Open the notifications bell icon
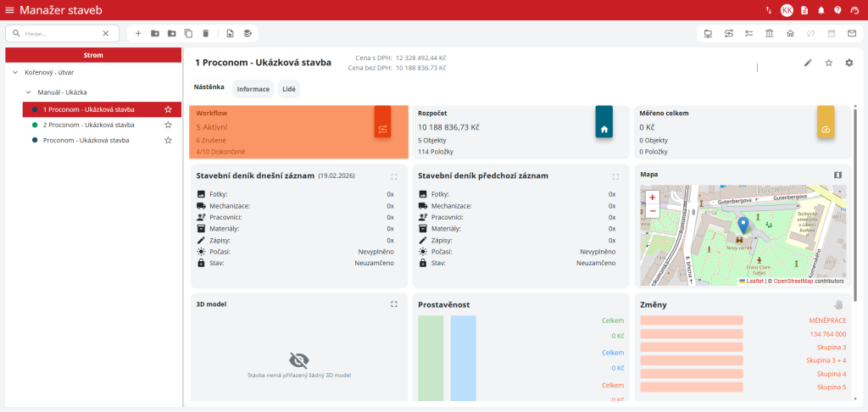The height and width of the screenshot is (412, 868). 821,10
